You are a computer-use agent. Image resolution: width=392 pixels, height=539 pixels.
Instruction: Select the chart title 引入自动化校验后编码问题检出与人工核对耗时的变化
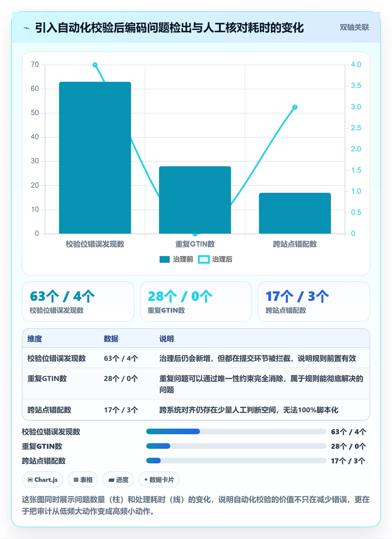pos(169,28)
